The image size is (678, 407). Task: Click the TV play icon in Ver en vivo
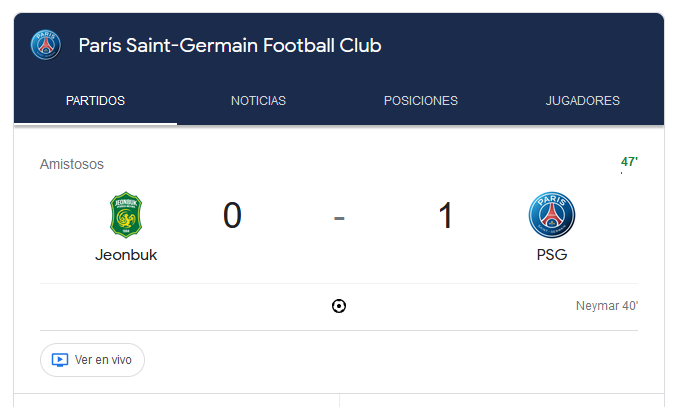60,360
